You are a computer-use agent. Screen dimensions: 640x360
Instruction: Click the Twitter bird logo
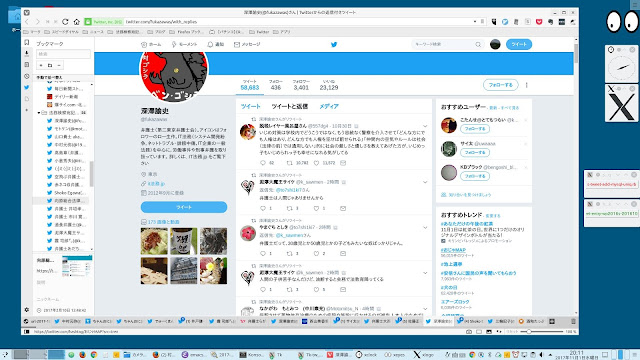(334, 44)
